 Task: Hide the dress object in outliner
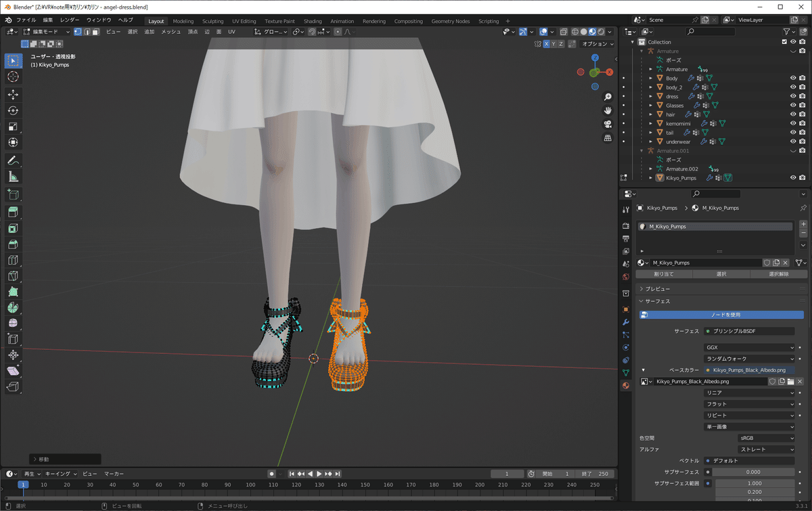pyautogui.click(x=793, y=96)
